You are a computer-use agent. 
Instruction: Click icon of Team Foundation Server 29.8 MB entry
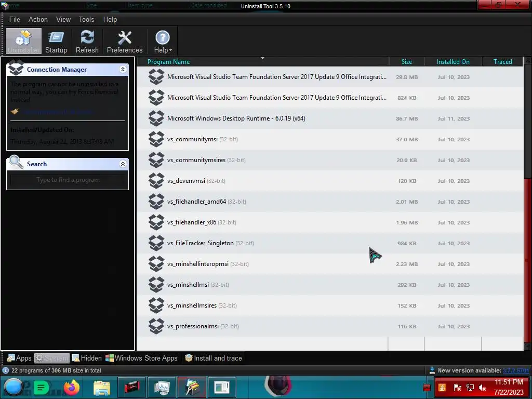[156, 77]
